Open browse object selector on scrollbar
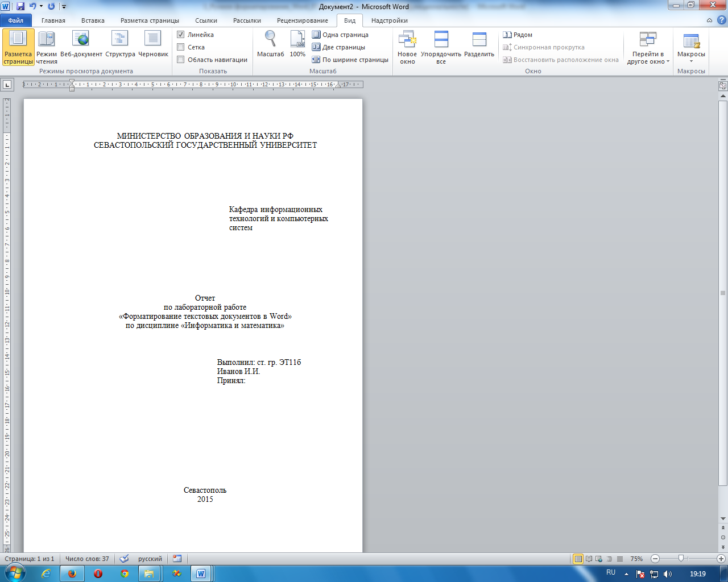The height and width of the screenshot is (582, 728). pyautogui.click(x=723, y=537)
